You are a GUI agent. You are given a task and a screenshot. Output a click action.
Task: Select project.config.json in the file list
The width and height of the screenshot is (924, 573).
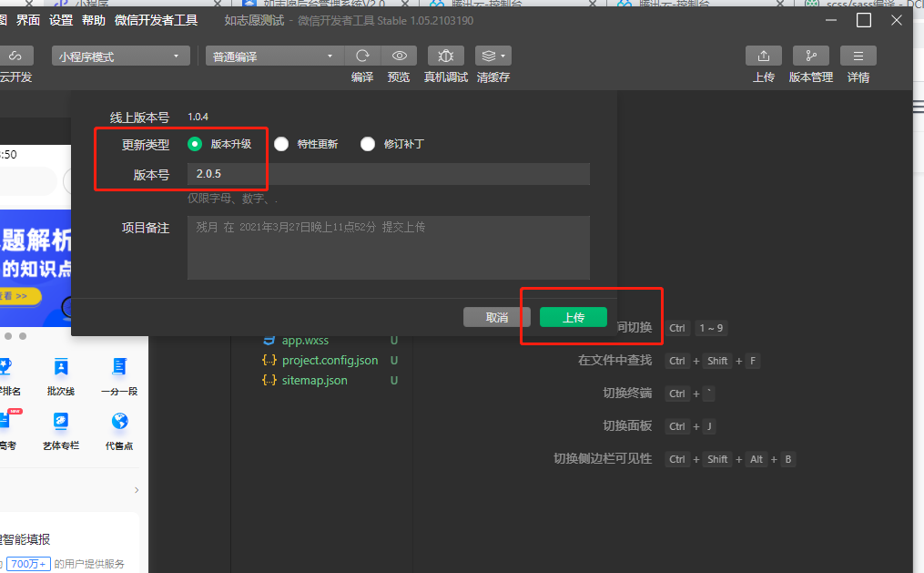(330, 360)
